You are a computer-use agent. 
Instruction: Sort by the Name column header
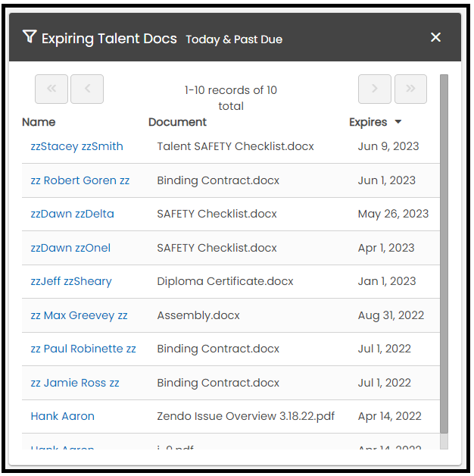click(x=39, y=122)
